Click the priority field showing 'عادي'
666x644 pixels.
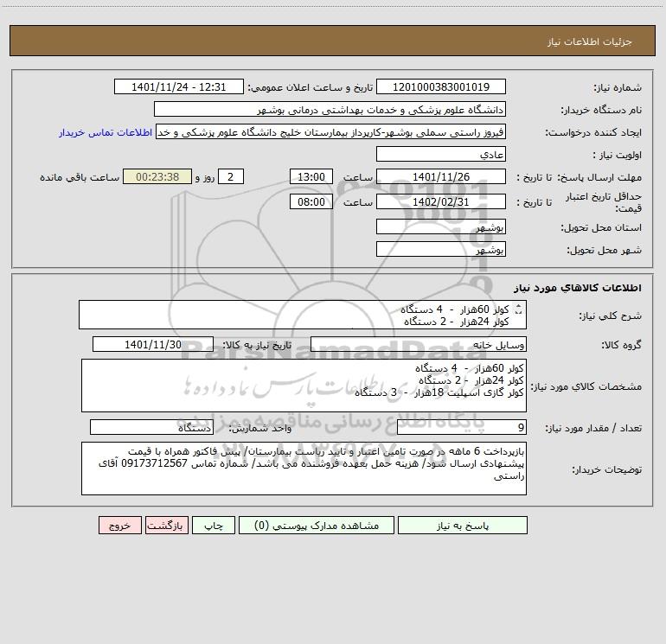click(441, 154)
